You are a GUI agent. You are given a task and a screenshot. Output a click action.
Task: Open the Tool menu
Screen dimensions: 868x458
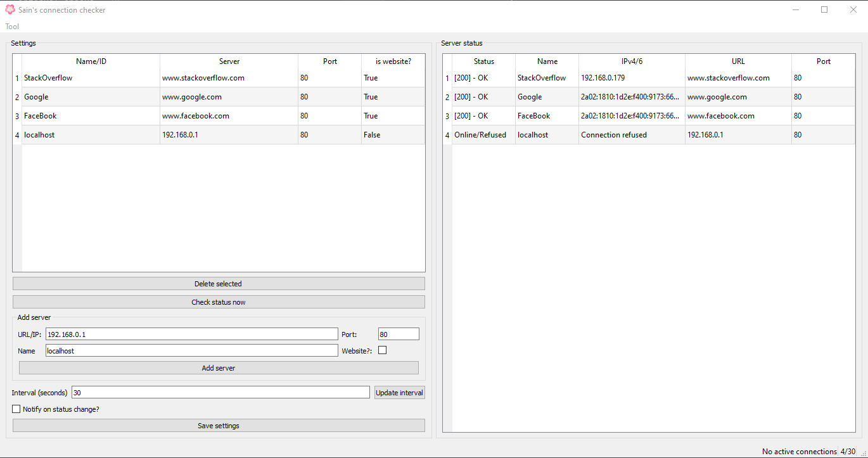(11, 26)
